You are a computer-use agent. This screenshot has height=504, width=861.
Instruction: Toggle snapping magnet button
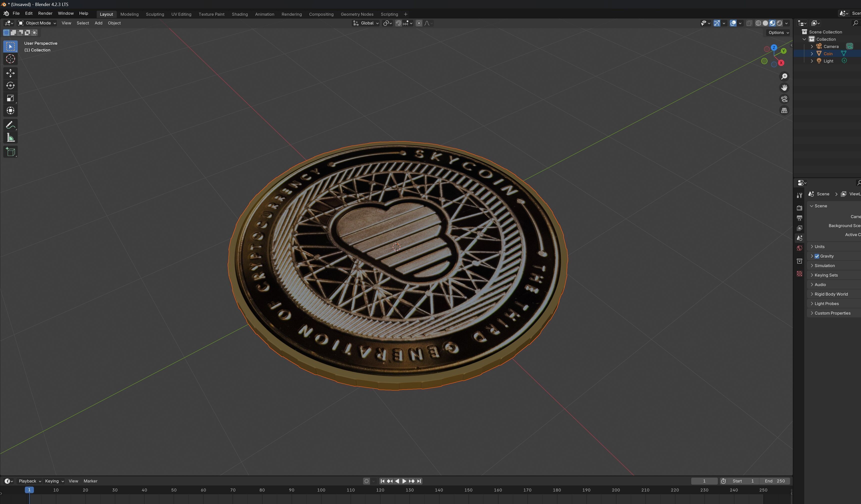(398, 23)
